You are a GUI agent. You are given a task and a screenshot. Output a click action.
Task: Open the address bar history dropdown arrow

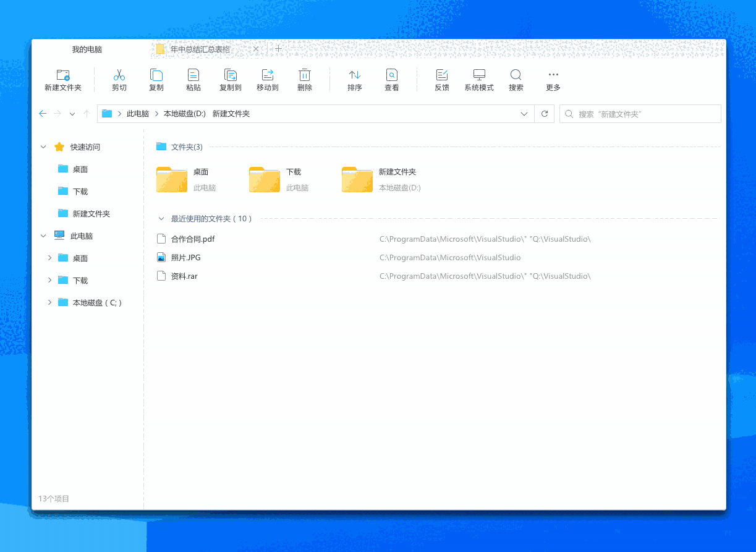[524, 114]
